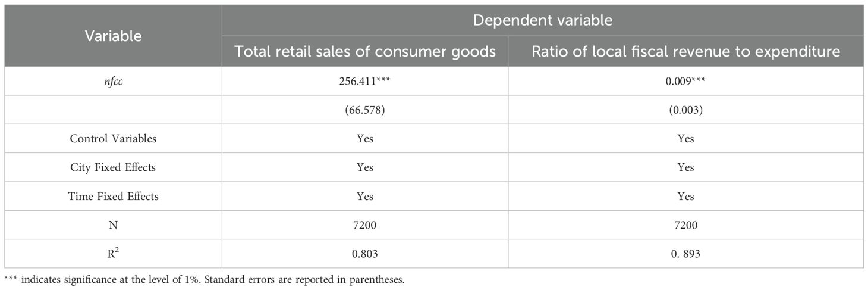This screenshot has height=290, width=868.
Task: Select the standard error (0.003)
Action: click(685, 110)
